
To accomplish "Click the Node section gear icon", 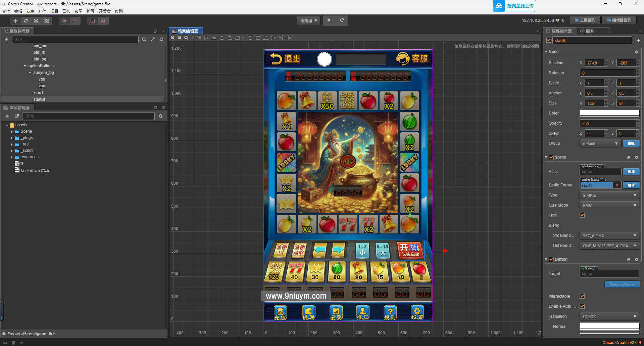I will tap(636, 52).
